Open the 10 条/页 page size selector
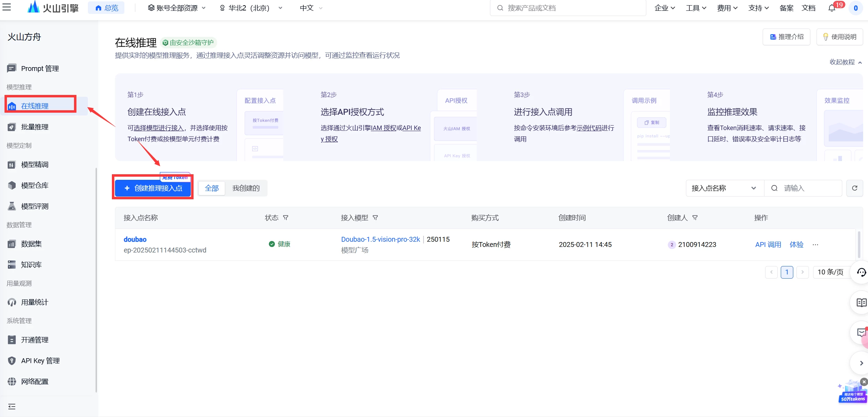 coord(830,272)
